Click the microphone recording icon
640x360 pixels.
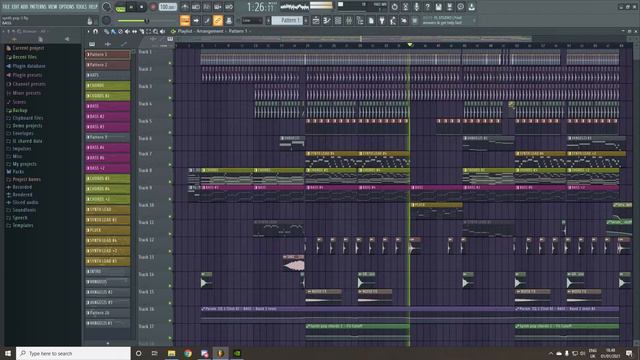[x=416, y=7]
